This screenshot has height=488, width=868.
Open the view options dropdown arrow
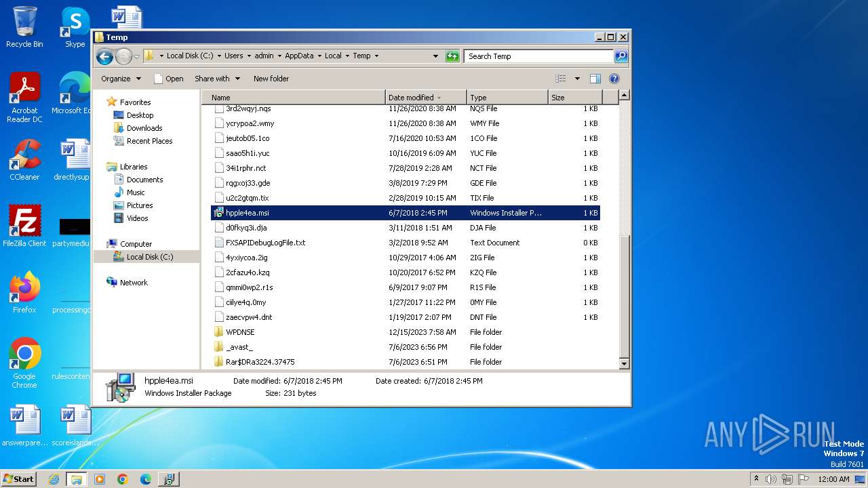point(577,79)
